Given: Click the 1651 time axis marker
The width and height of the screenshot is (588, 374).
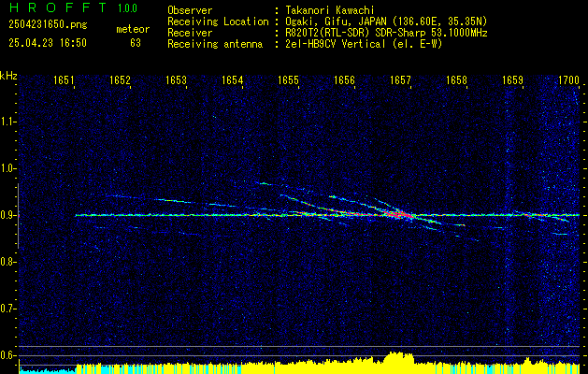Looking at the screenshot, I should click(x=64, y=80).
